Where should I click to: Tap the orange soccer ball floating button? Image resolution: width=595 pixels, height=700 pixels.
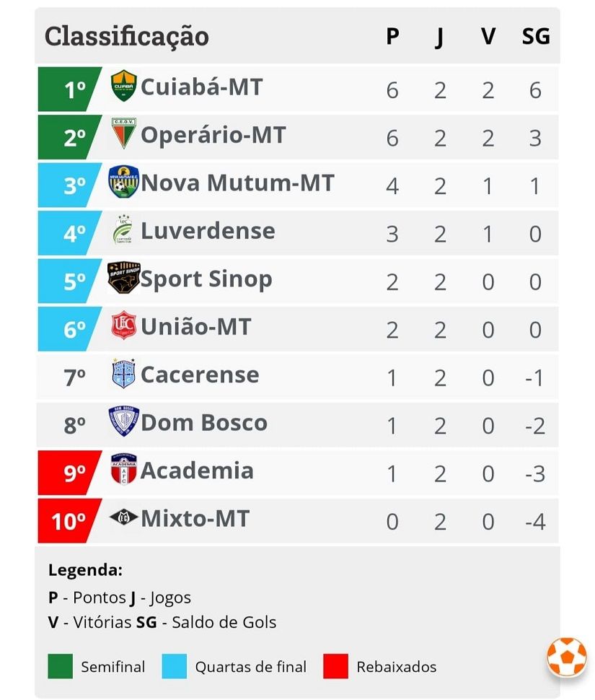566,657
